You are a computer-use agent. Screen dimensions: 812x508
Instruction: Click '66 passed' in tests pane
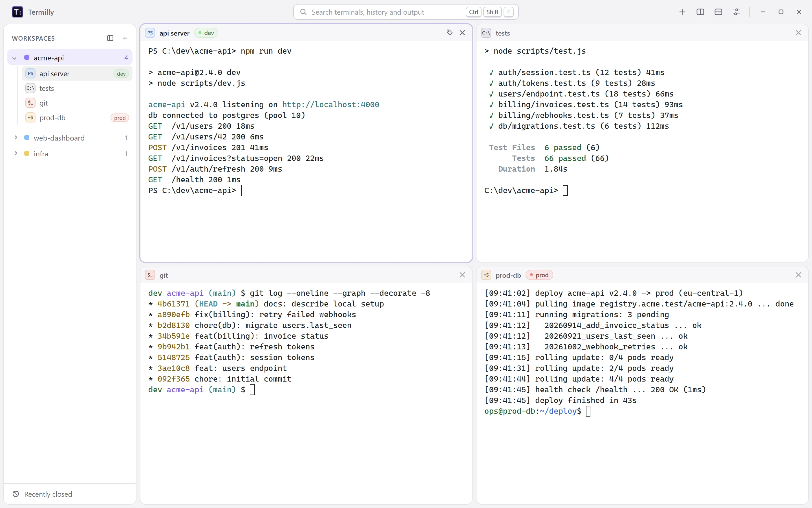coord(565,158)
